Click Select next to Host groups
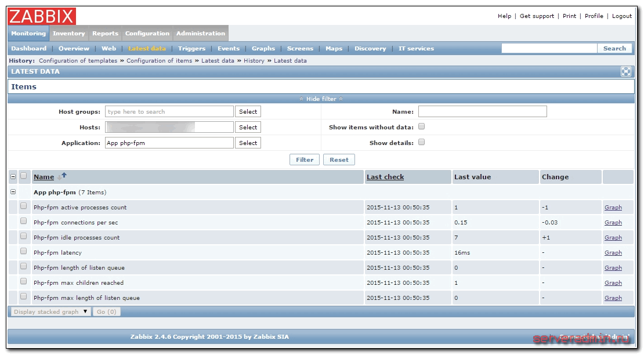644x355 pixels. coord(248,111)
